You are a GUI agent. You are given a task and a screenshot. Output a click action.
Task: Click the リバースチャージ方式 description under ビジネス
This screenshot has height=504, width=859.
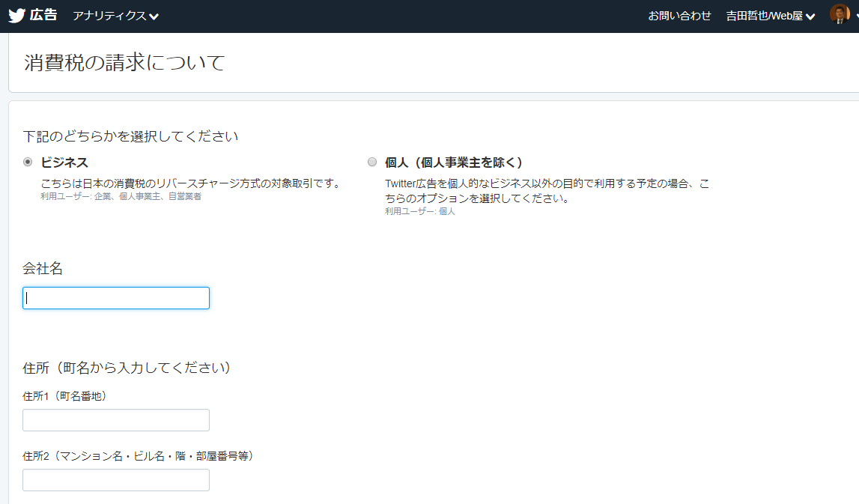(x=190, y=183)
